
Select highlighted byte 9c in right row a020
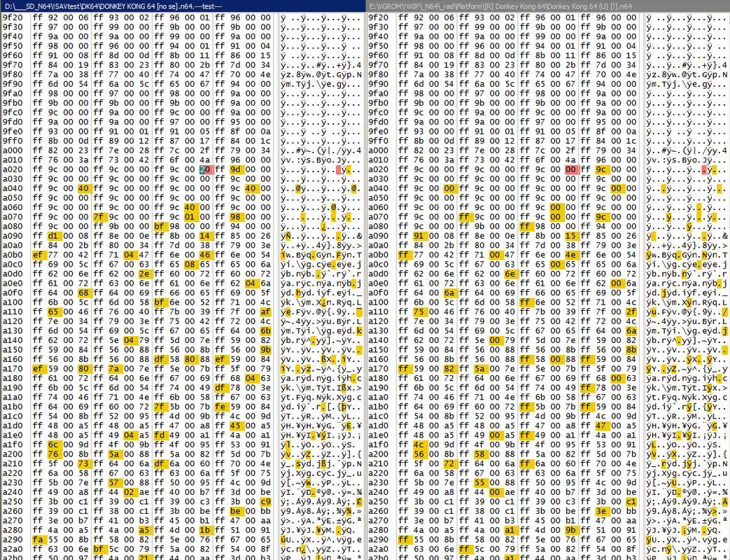pyautogui.click(x=601, y=169)
